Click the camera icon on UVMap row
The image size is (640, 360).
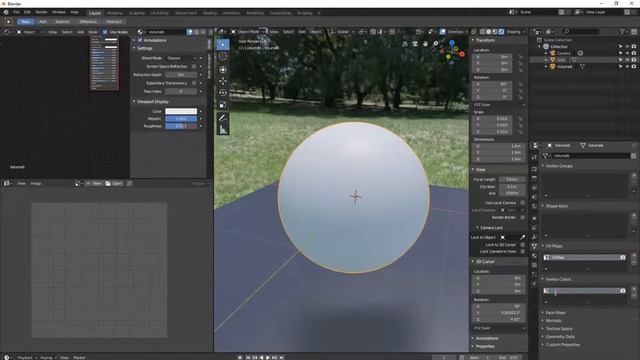tap(622, 258)
